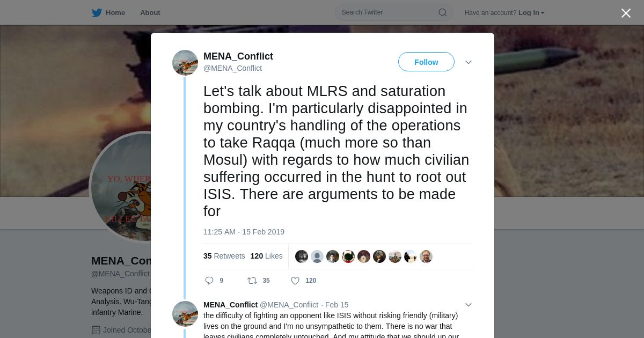View the 35 Retweets list
Viewport: 644px width, 338px height.
click(224, 256)
